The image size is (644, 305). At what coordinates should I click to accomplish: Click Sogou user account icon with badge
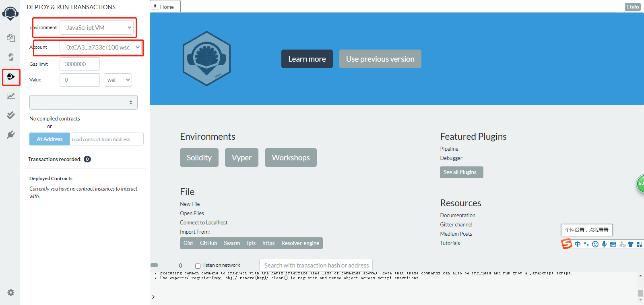622,244
